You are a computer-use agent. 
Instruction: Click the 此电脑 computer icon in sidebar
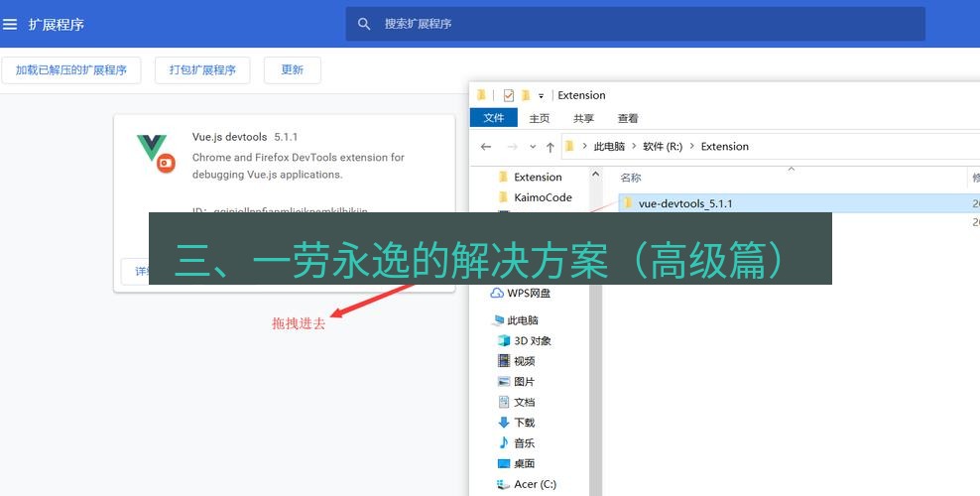point(498,320)
